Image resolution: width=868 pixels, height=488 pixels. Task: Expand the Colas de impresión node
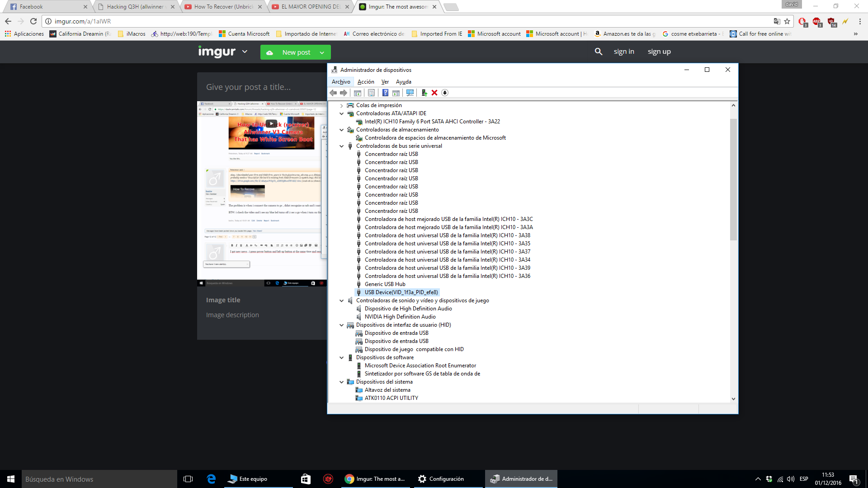[342, 105]
